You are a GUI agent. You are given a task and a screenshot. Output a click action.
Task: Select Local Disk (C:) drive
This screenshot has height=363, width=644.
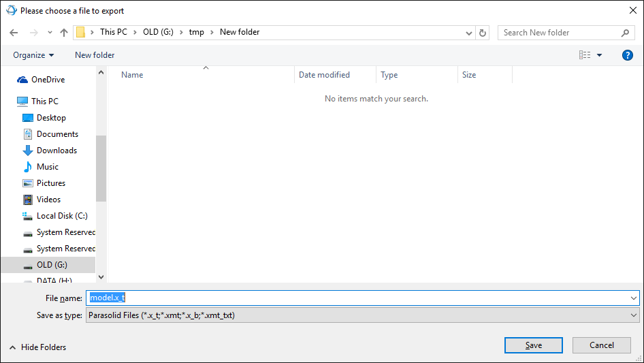pyautogui.click(x=62, y=216)
